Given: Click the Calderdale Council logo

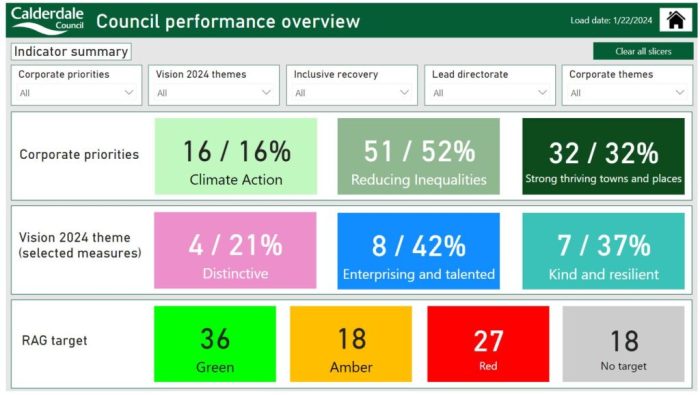Looking at the screenshot, I should [47, 21].
